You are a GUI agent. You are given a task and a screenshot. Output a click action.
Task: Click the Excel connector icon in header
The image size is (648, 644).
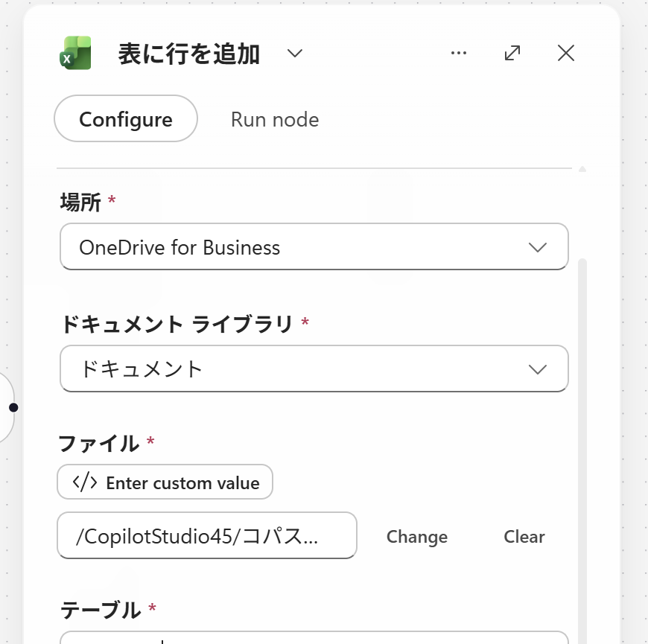(x=76, y=53)
